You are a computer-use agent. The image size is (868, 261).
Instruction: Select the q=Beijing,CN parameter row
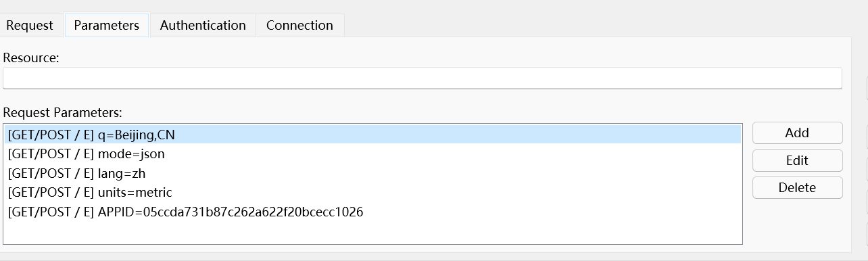pos(372,135)
